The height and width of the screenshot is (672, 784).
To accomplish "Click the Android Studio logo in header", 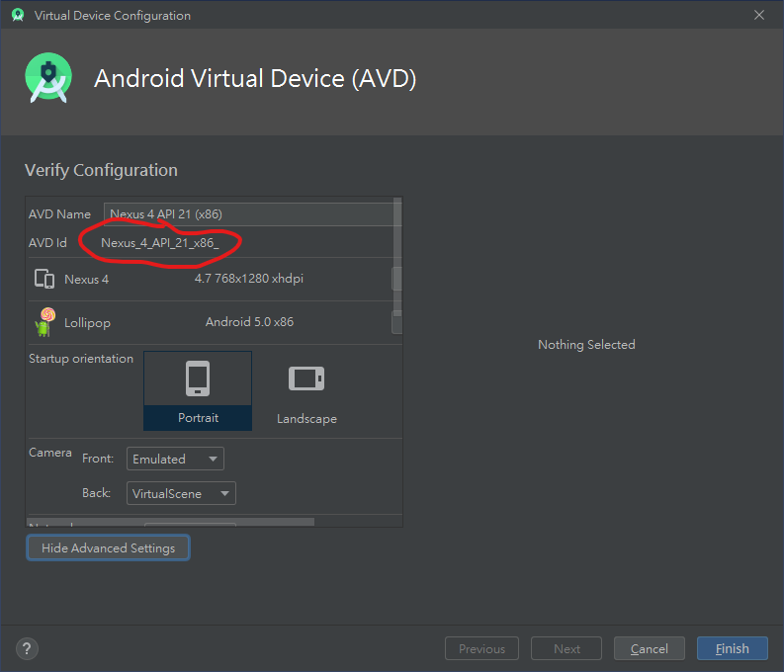I will pyautogui.click(x=48, y=78).
